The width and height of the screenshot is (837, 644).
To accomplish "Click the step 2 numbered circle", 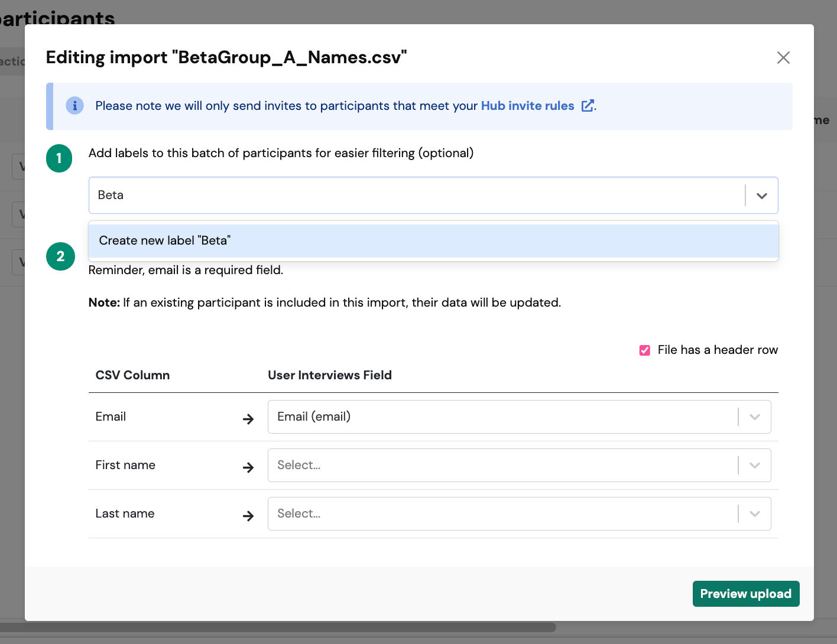I will [60, 256].
